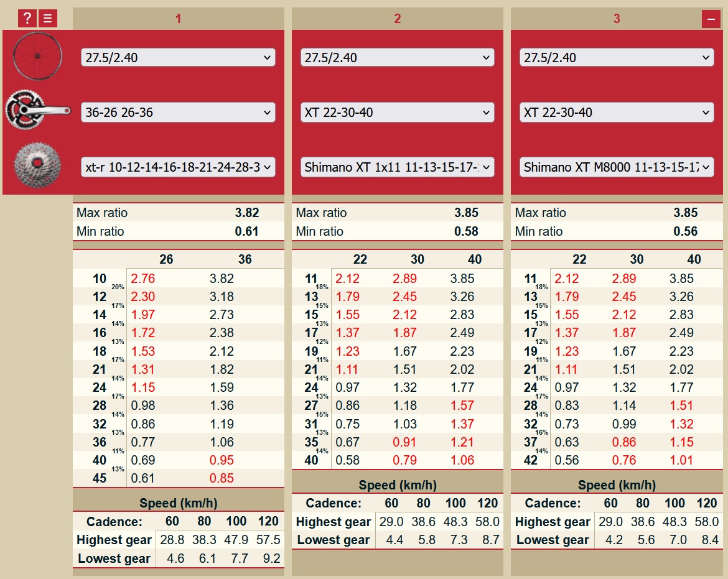Select column 2 header tab

coord(397,19)
